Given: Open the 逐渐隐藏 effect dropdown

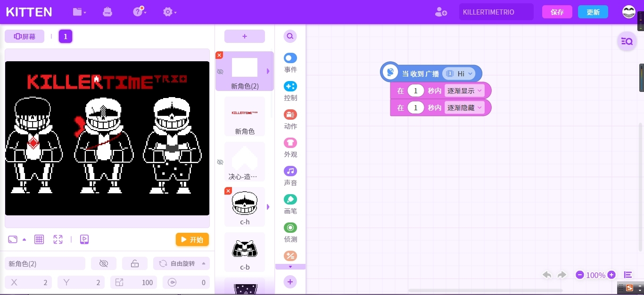Looking at the screenshot, I should [x=465, y=107].
